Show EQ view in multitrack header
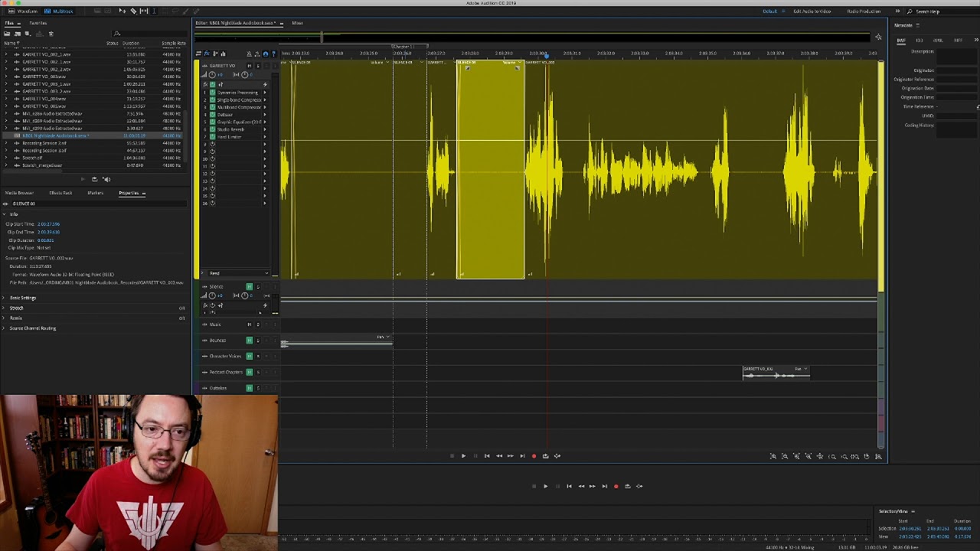Screen dimensions: 980x551 coord(223,54)
